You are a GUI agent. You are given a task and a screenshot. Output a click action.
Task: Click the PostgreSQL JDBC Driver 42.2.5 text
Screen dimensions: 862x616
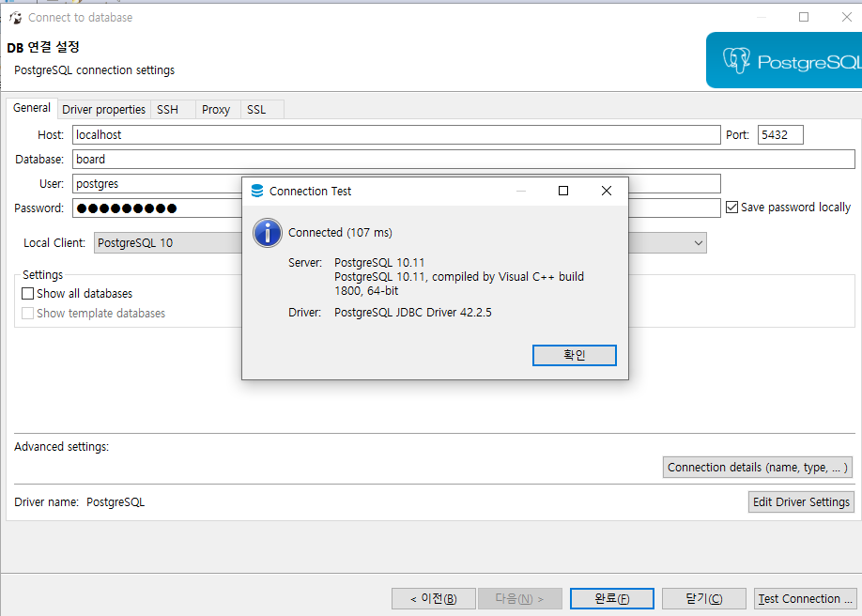[x=413, y=313]
